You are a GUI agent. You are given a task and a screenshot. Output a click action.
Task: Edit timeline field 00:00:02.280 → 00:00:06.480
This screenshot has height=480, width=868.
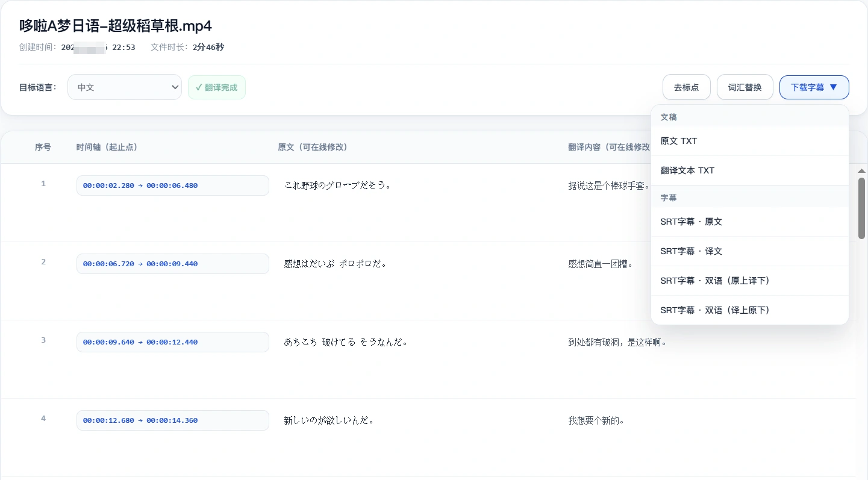point(173,185)
